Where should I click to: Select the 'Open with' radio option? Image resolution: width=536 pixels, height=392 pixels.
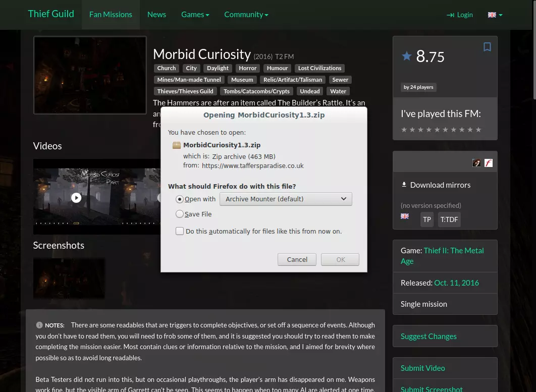pyautogui.click(x=180, y=199)
